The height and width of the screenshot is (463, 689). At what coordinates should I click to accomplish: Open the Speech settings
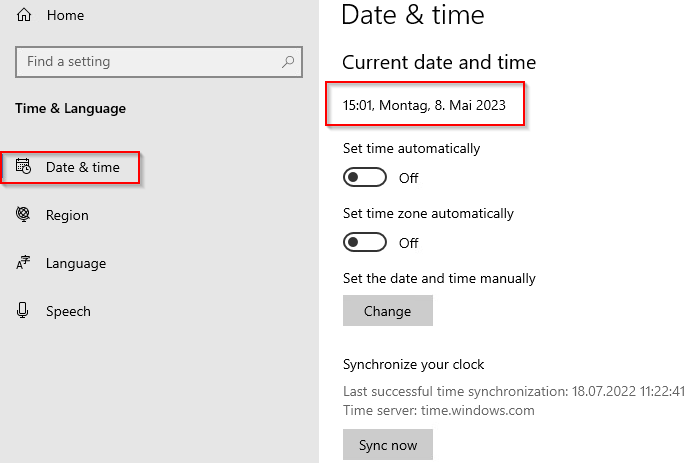pos(68,311)
